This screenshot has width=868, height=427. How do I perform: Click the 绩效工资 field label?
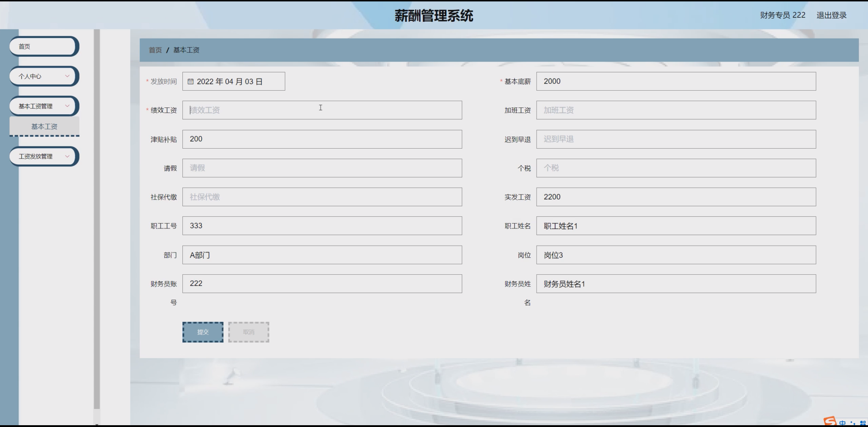164,110
